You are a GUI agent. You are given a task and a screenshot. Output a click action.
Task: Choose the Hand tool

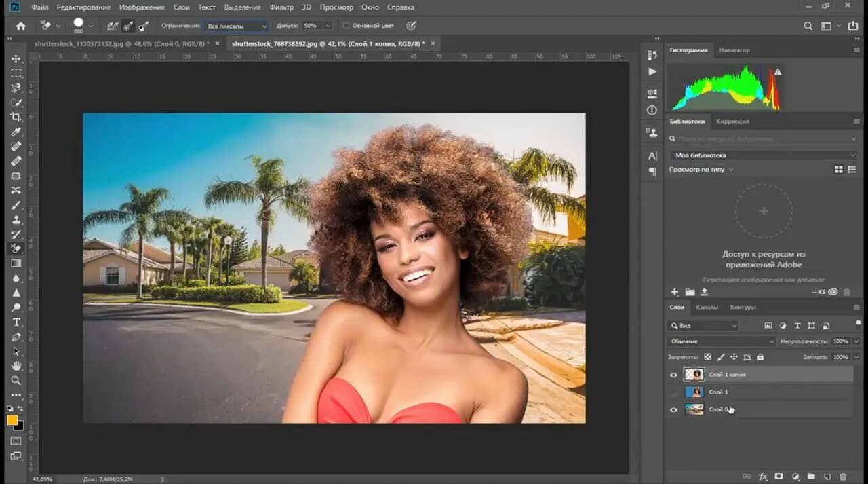pos(16,366)
